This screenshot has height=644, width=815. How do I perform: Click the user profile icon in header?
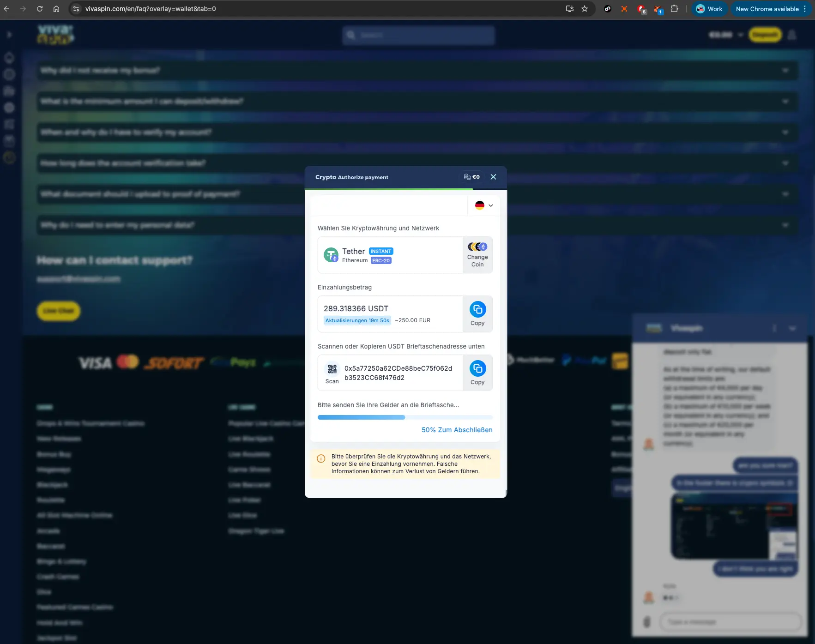point(792,35)
